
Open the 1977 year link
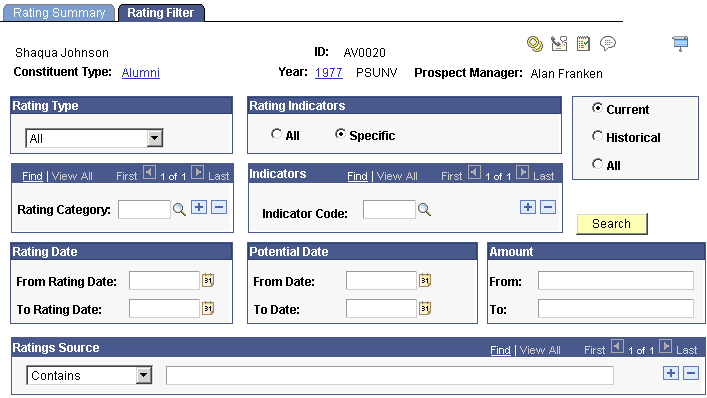point(329,73)
